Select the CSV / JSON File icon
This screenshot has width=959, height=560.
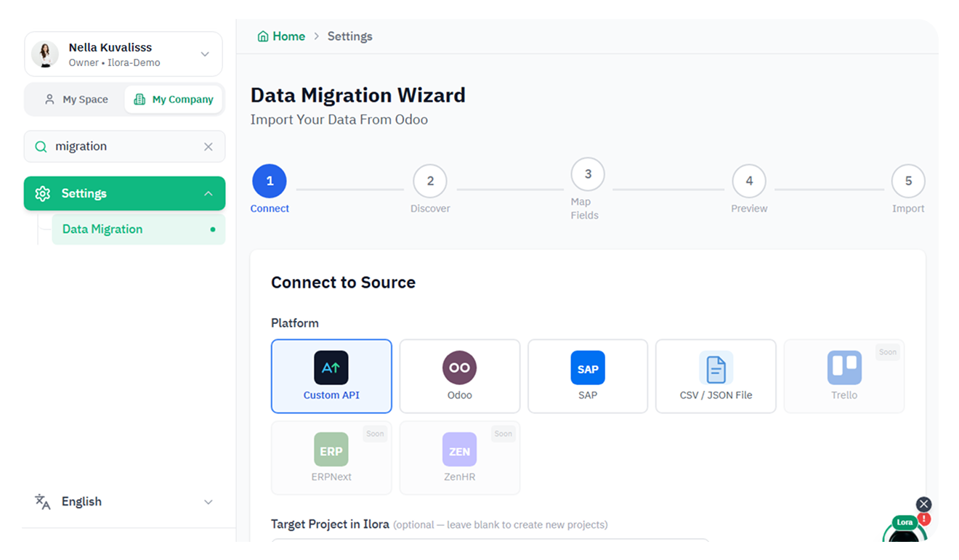(x=716, y=368)
